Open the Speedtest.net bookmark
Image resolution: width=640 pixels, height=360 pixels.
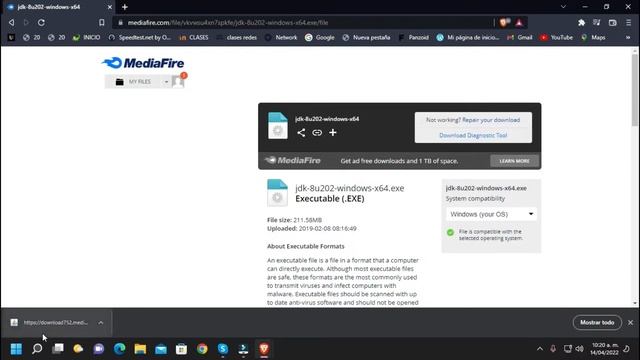140,37
